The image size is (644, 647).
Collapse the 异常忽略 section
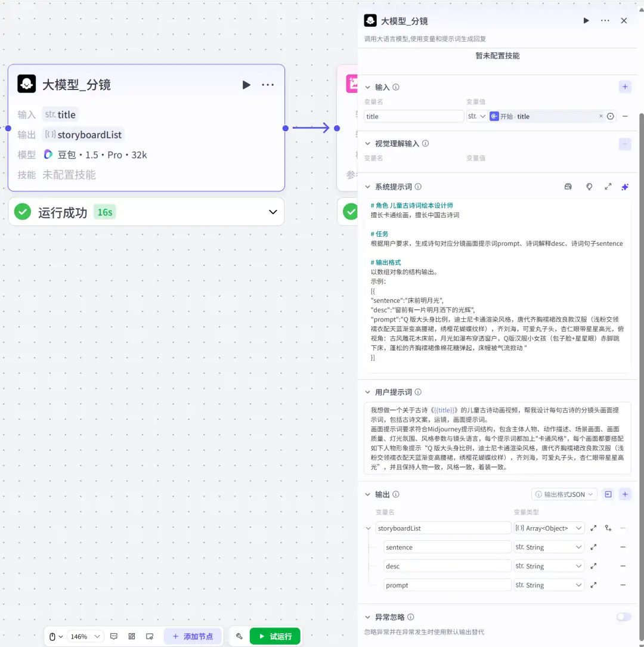click(x=367, y=617)
